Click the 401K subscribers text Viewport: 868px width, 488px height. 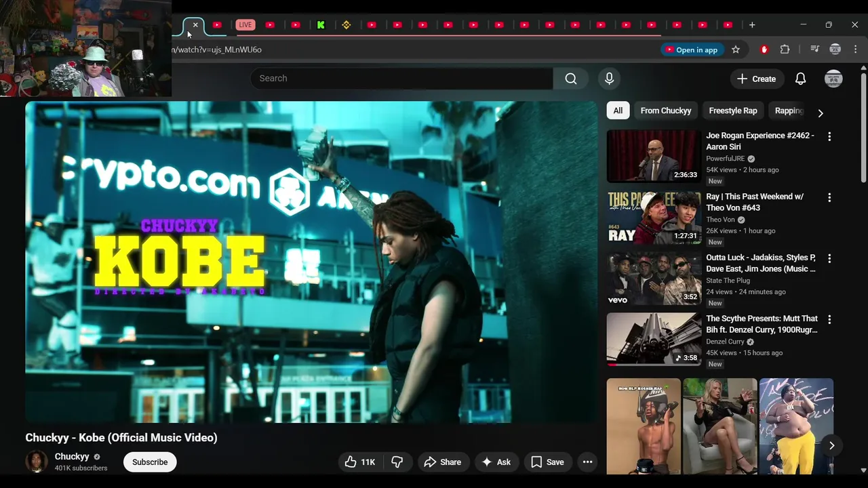coord(81,468)
